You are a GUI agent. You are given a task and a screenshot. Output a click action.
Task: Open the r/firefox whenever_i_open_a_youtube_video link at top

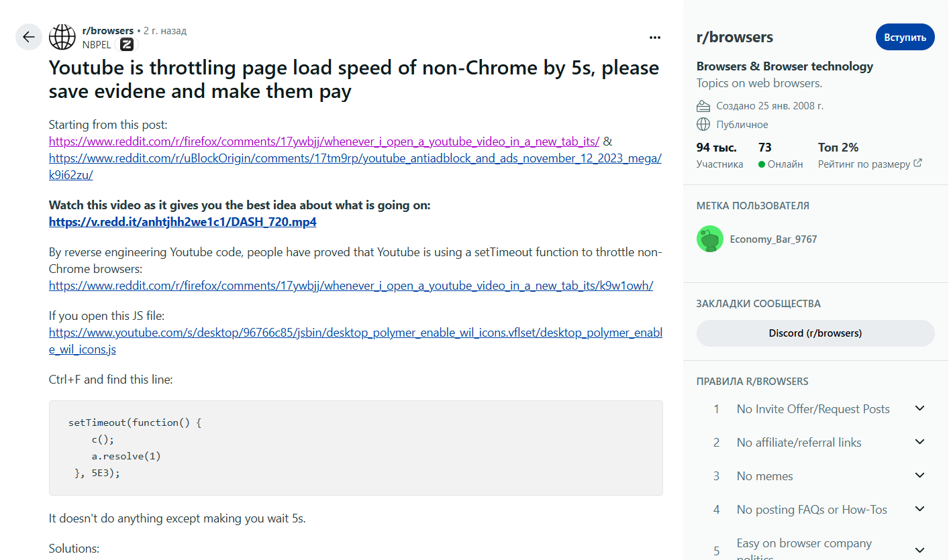324,141
